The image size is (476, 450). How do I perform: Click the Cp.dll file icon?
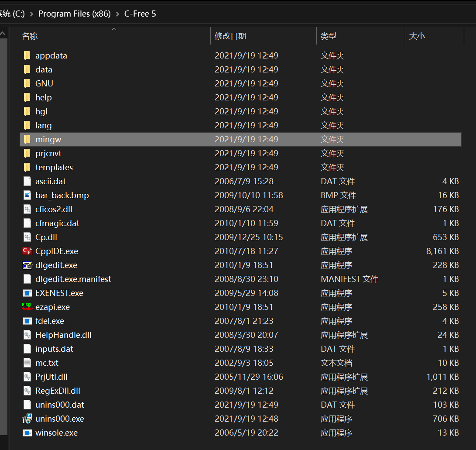coord(27,237)
